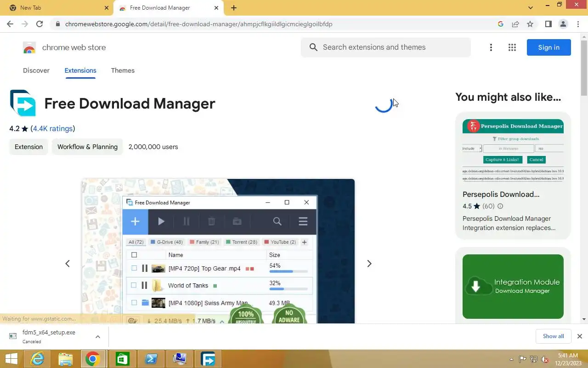
Task: Open a new browser tab
Action: [234, 8]
